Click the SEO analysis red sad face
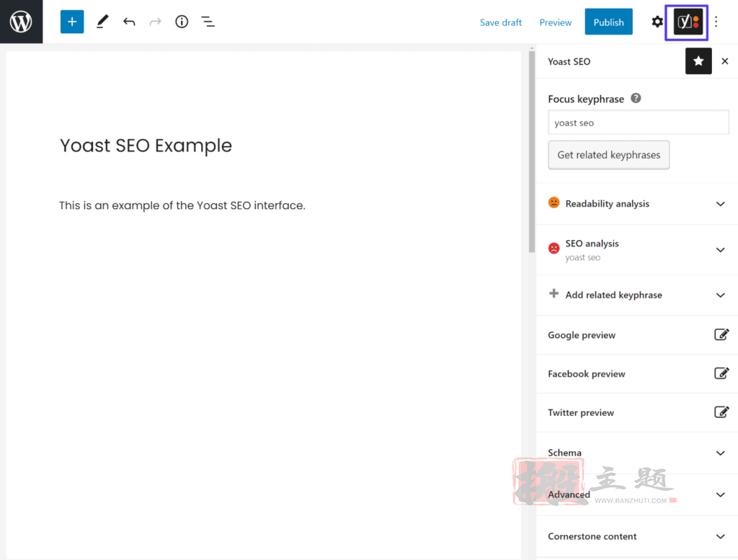 tap(554, 248)
